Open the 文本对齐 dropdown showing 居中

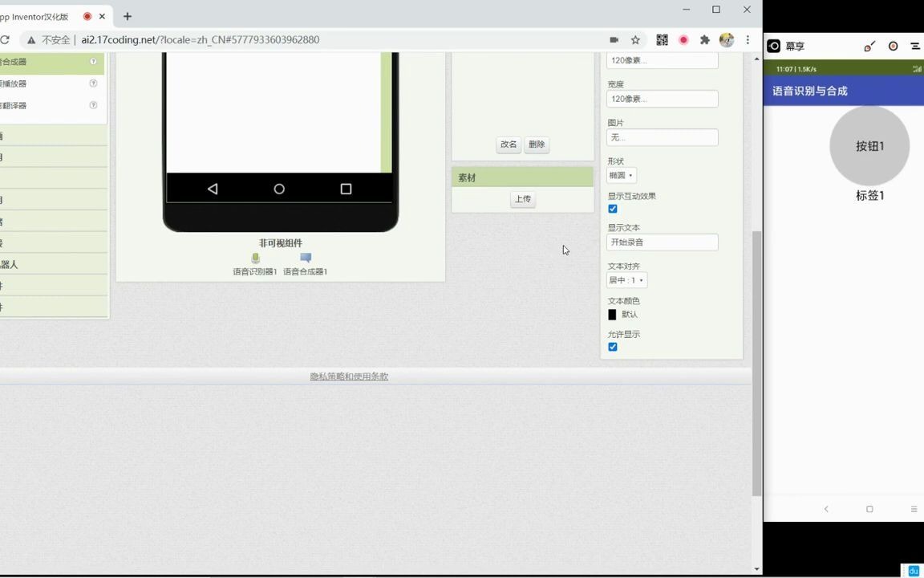coord(627,280)
